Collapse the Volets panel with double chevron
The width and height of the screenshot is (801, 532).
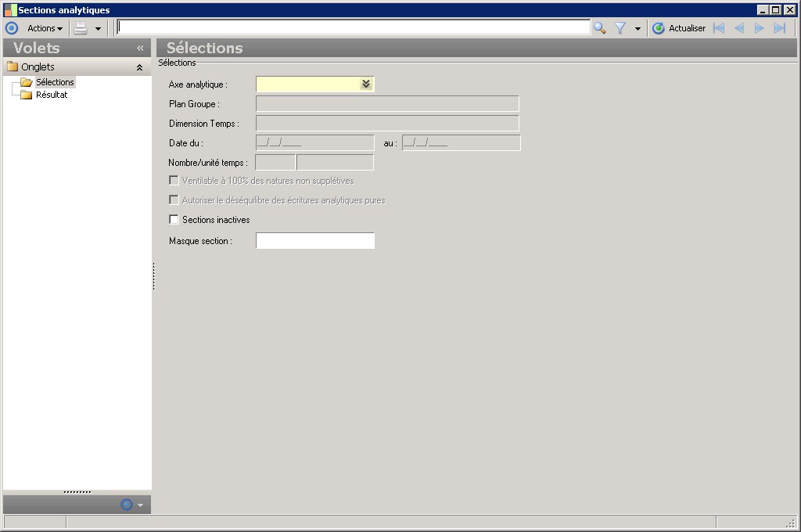(140, 48)
